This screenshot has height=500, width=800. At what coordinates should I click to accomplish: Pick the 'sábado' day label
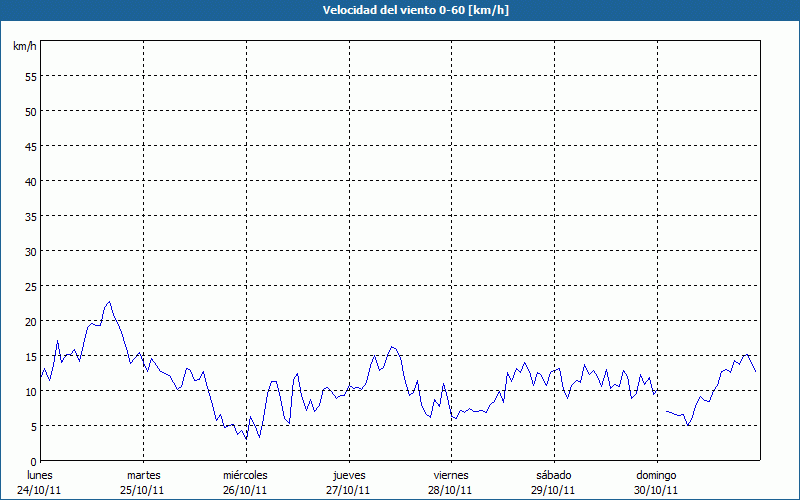click(553, 475)
